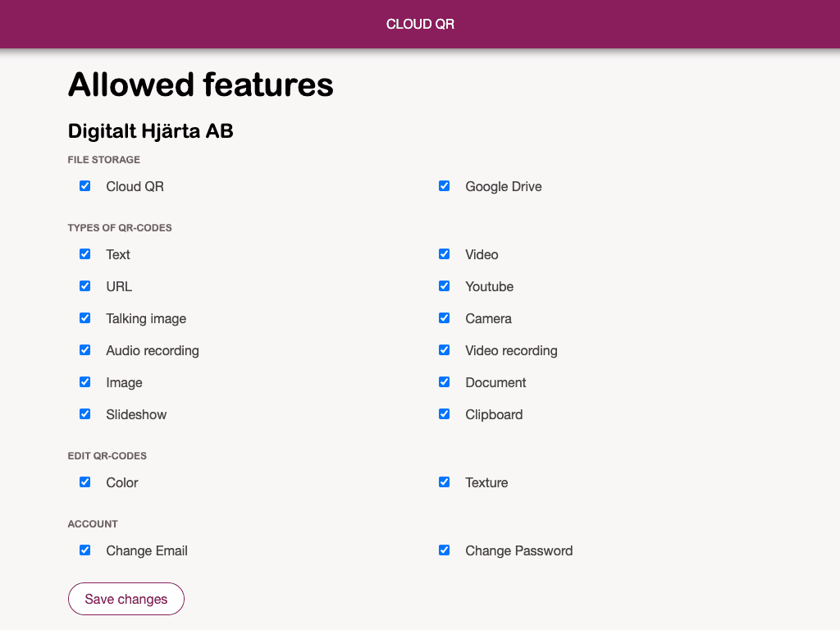840x630 pixels.
Task: Toggle the Google Drive checkbox
Action: tap(444, 185)
